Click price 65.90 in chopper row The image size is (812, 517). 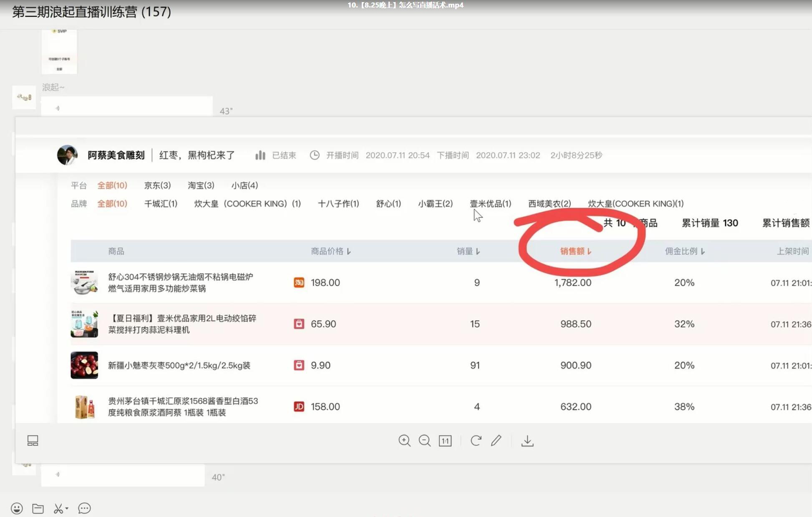click(323, 324)
